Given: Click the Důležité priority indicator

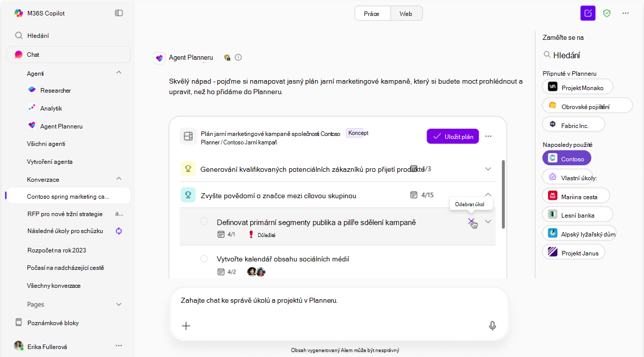Looking at the screenshot, I should pos(262,235).
